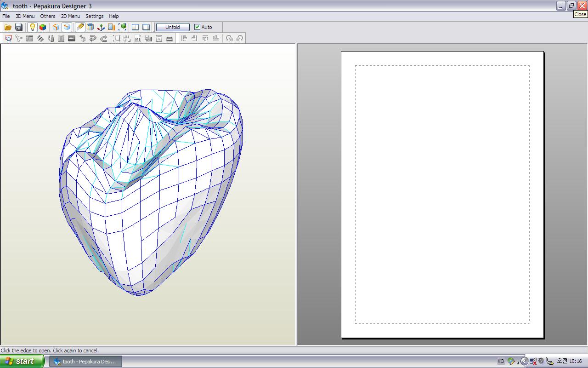Open the Others menu
Image resolution: width=588 pixels, height=368 pixels.
(x=48, y=16)
